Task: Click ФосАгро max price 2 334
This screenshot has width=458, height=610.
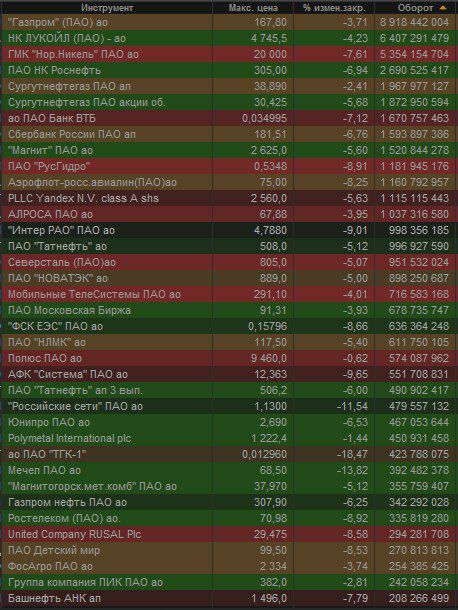Action: 274,566
